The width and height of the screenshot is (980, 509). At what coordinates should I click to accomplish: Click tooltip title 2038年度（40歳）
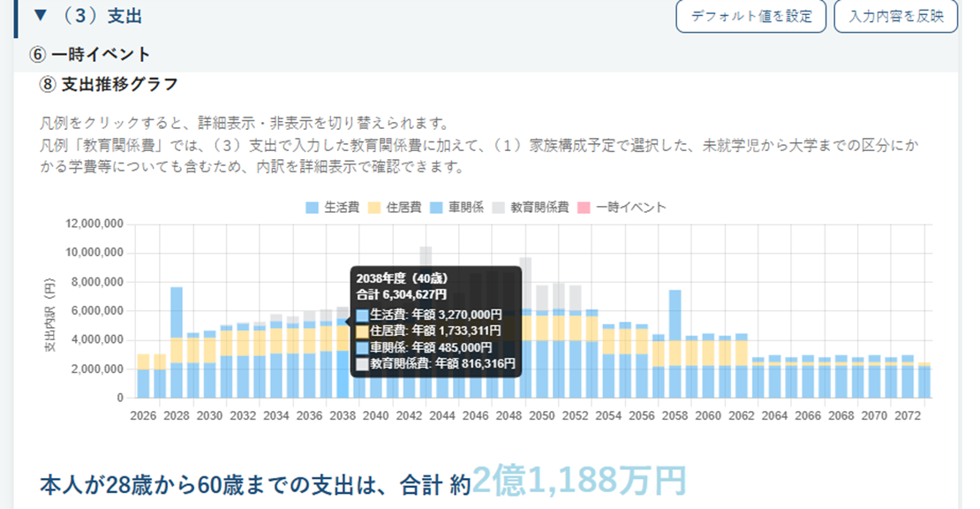click(x=402, y=278)
